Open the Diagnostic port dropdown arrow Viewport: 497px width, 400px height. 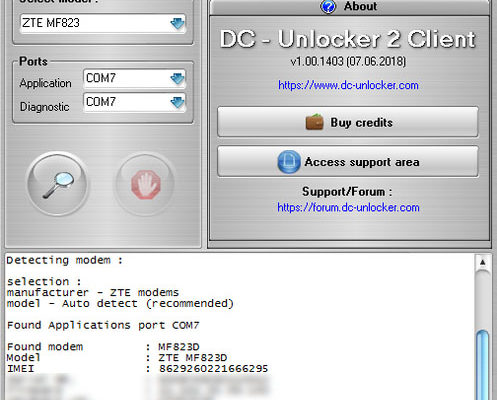177,102
